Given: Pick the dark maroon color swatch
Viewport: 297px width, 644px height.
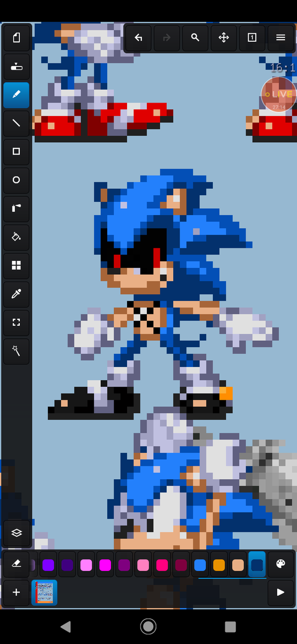Looking at the screenshot, I should click(x=181, y=565).
